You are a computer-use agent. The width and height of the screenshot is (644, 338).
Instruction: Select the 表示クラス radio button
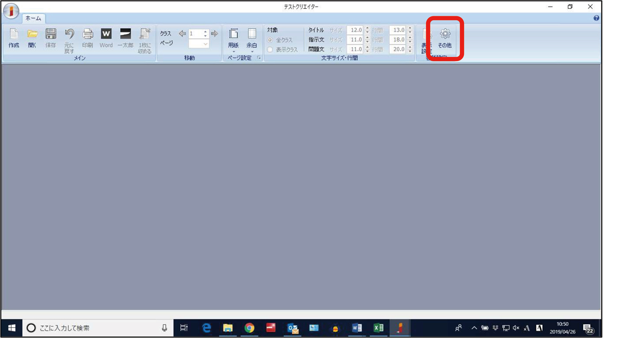[x=270, y=50]
